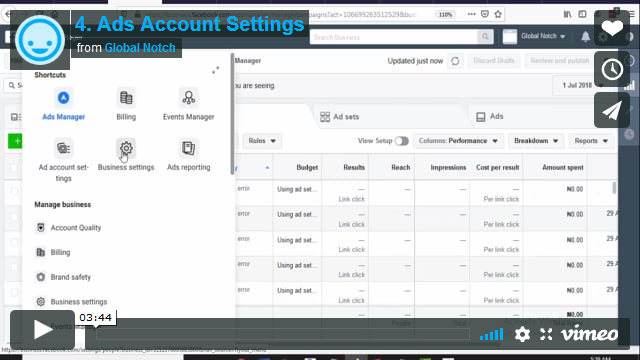This screenshot has height=360, width=640.
Task: Sort by Budget column header
Action: 307,167
